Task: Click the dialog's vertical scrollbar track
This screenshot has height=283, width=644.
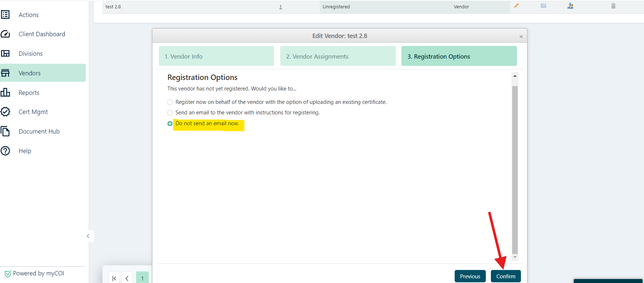Action: click(515, 170)
